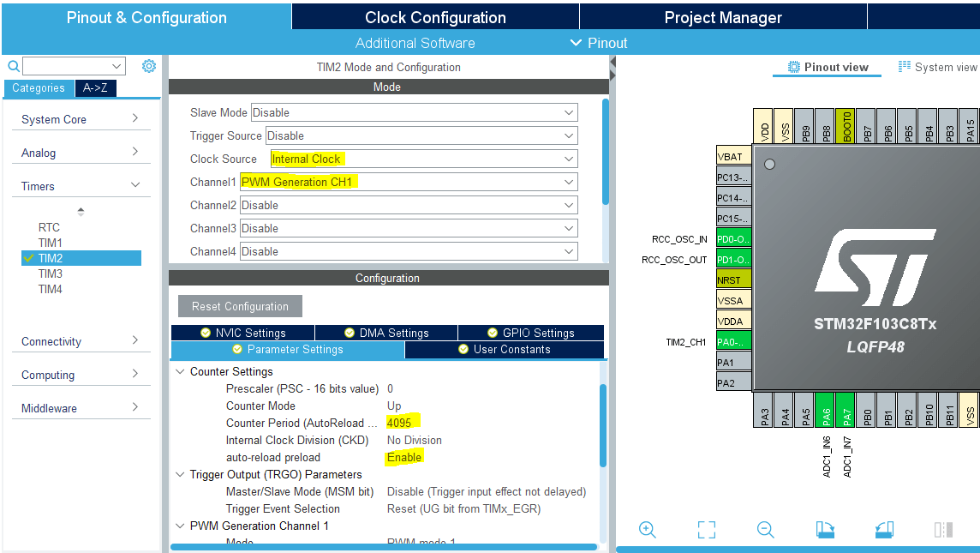Open the DMA Settings tab

pyautogui.click(x=386, y=333)
